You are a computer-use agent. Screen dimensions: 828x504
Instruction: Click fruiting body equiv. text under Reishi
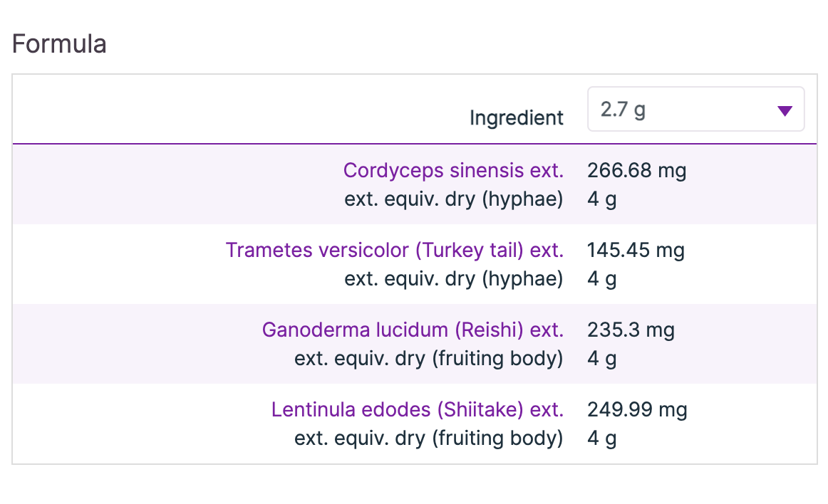tap(428, 358)
